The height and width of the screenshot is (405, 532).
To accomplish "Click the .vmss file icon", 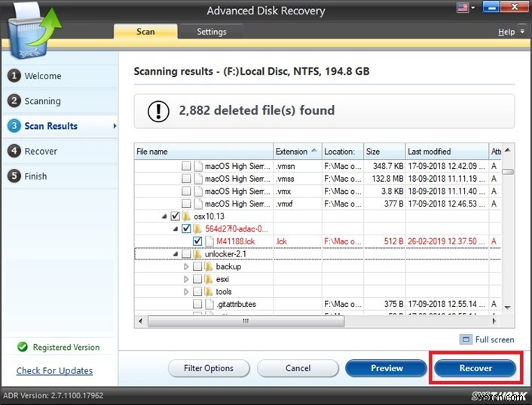I will [x=198, y=179].
